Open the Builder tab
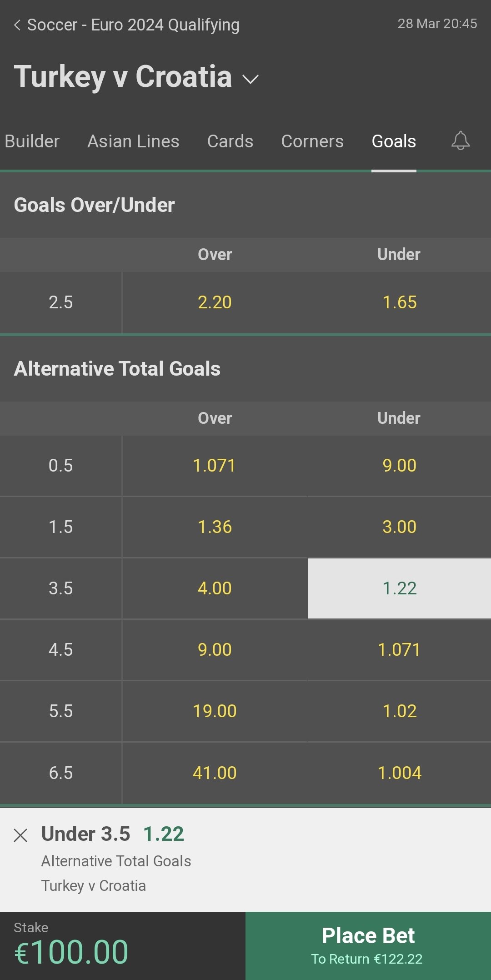 (x=31, y=141)
